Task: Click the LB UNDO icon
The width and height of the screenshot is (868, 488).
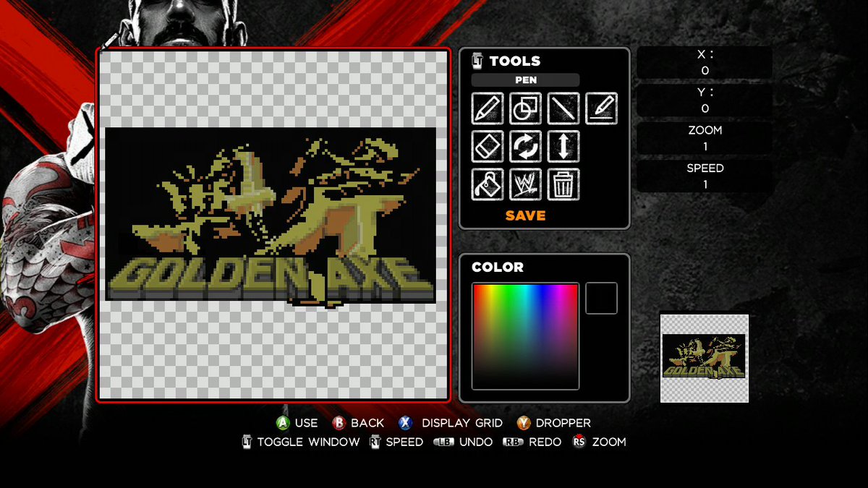Action: tap(443, 442)
